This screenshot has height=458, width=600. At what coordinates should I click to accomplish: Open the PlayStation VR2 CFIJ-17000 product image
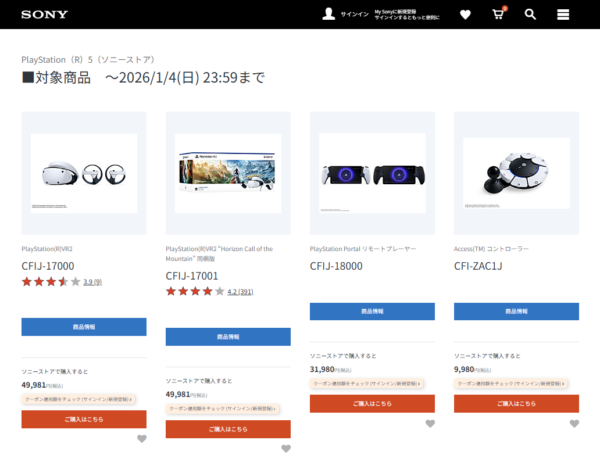pos(84,173)
